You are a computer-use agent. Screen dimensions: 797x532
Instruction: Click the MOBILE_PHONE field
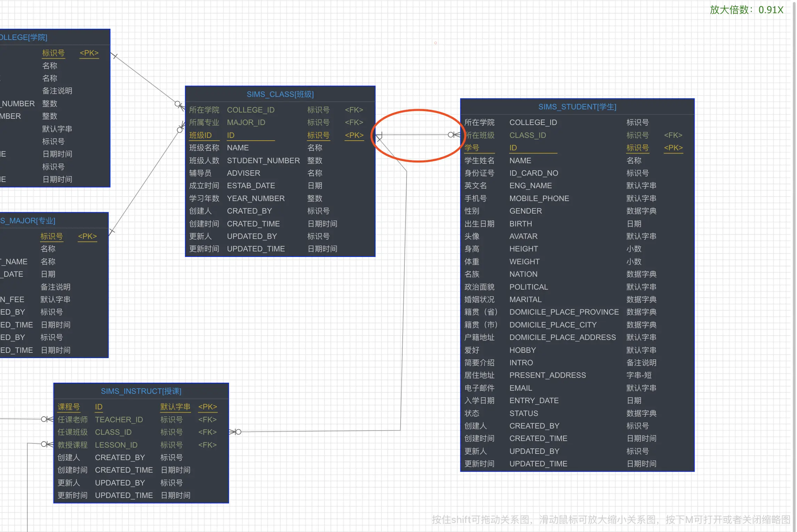[539, 198]
